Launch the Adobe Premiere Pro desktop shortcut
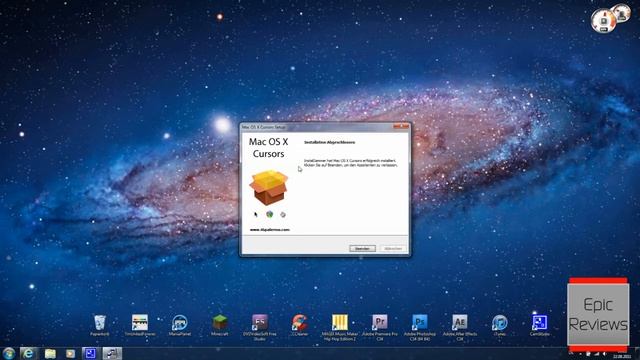Image resolution: width=640 pixels, height=360 pixels. tap(380, 327)
